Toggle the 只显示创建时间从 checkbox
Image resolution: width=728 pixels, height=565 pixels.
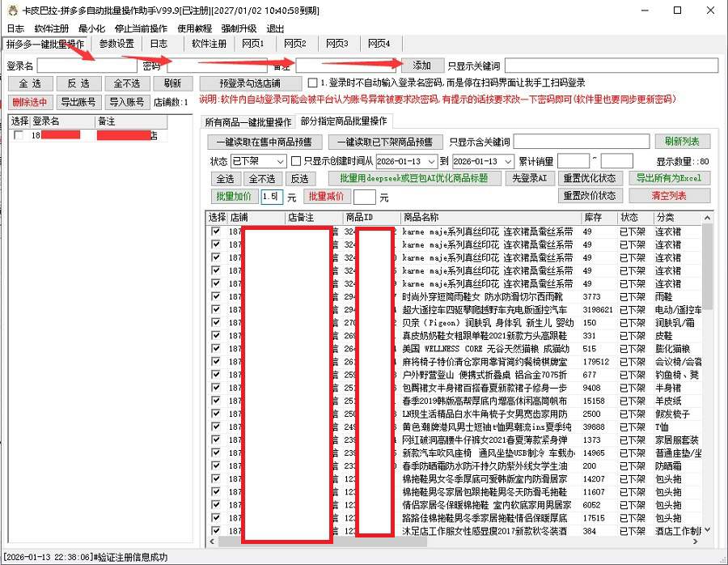click(x=296, y=161)
